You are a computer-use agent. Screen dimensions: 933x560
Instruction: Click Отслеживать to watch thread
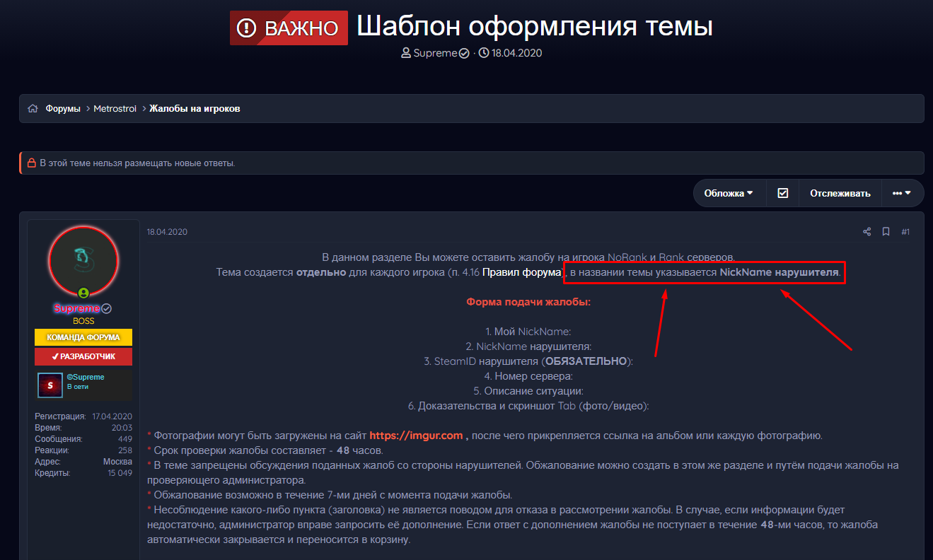(x=840, y=193)
